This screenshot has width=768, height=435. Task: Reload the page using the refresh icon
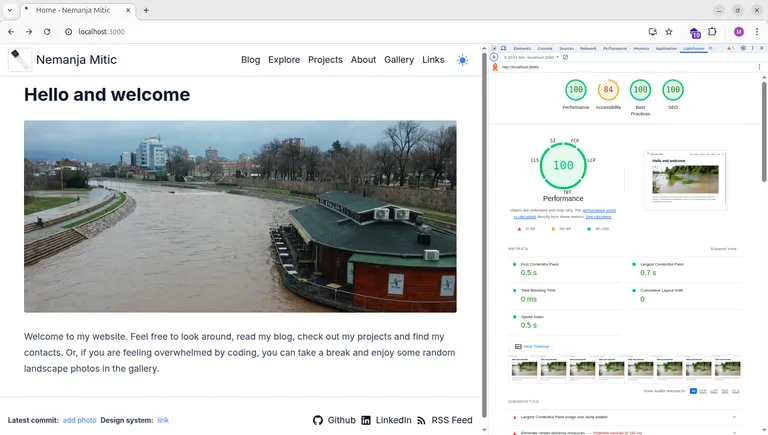coord(47,32)
